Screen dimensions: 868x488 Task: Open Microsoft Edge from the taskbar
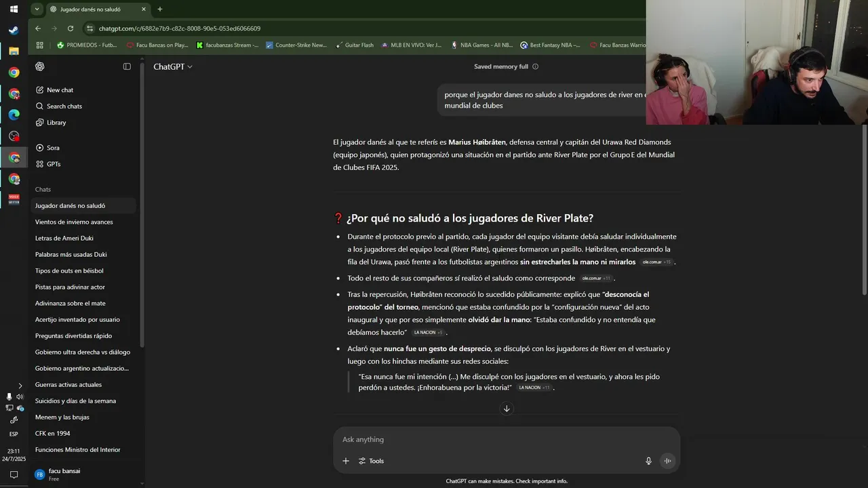14,115
